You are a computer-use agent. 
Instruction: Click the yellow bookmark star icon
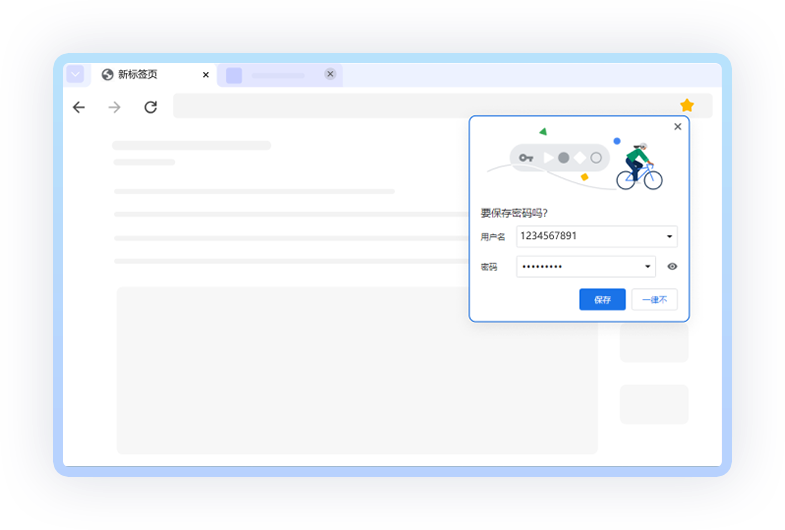(x=687, y=106)
